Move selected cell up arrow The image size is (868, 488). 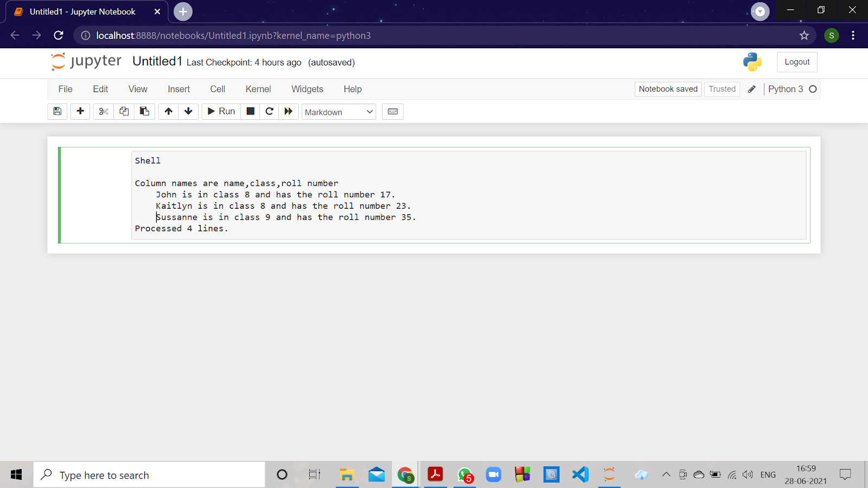coord(168,111)
